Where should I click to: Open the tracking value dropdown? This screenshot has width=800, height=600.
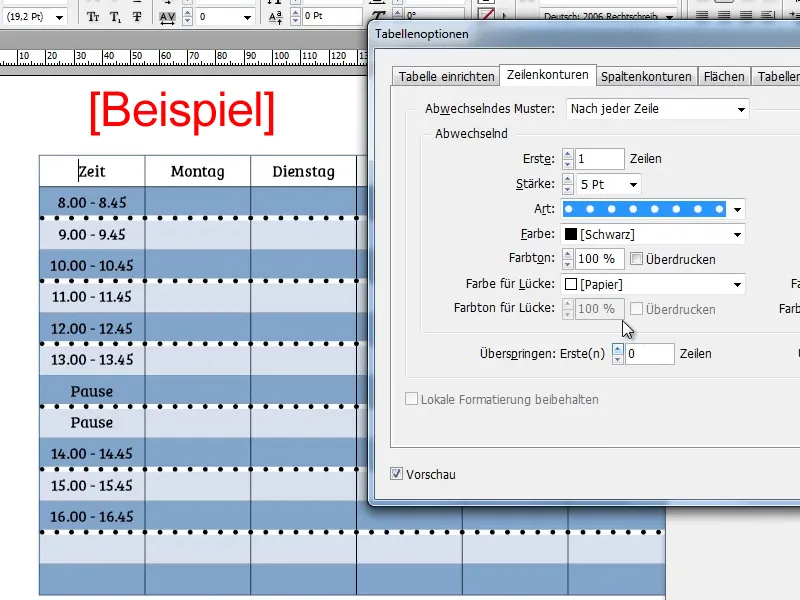[247, 17]
